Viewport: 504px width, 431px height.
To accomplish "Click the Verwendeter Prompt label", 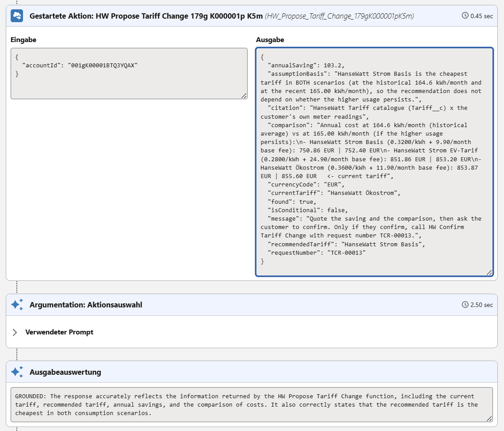I will (x=59, y=332).
